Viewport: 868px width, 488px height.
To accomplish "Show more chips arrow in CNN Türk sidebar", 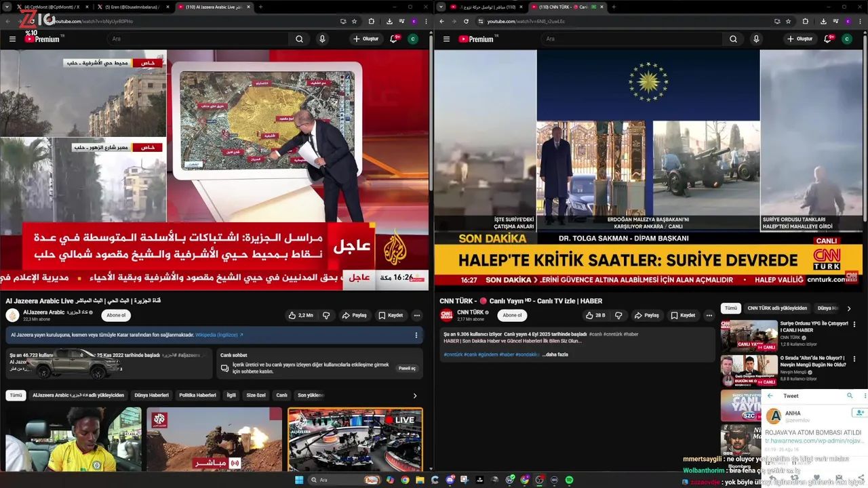I will click(849, 308).
